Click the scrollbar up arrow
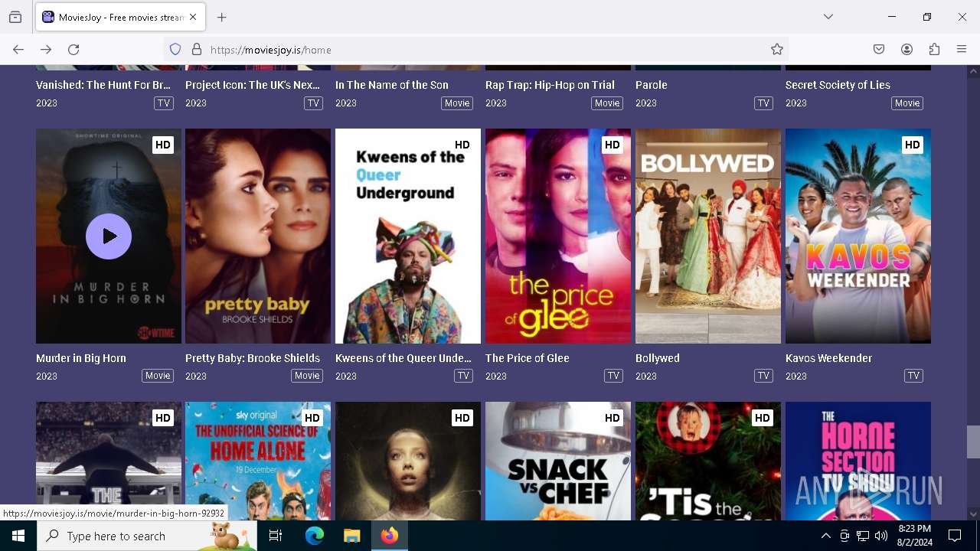This screenshot has height=551, width=980. (973, 72)
